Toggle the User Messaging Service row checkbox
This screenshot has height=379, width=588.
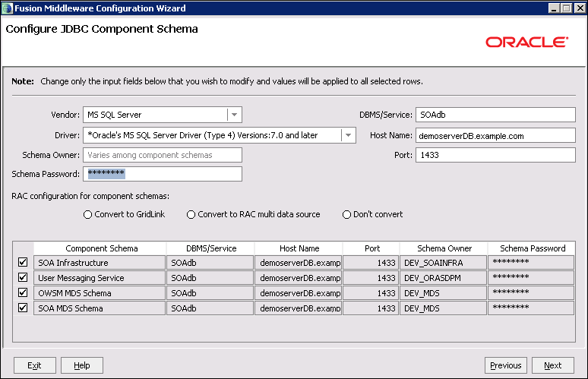[23, 277]
